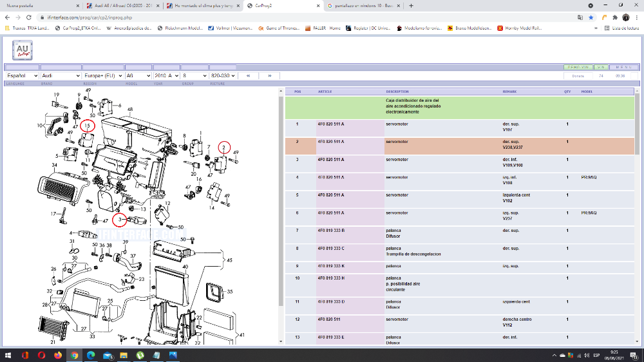Go to next picture with » button
This screenshot has height=362, width=644.
pyautogui.click(x=269, y=75)
